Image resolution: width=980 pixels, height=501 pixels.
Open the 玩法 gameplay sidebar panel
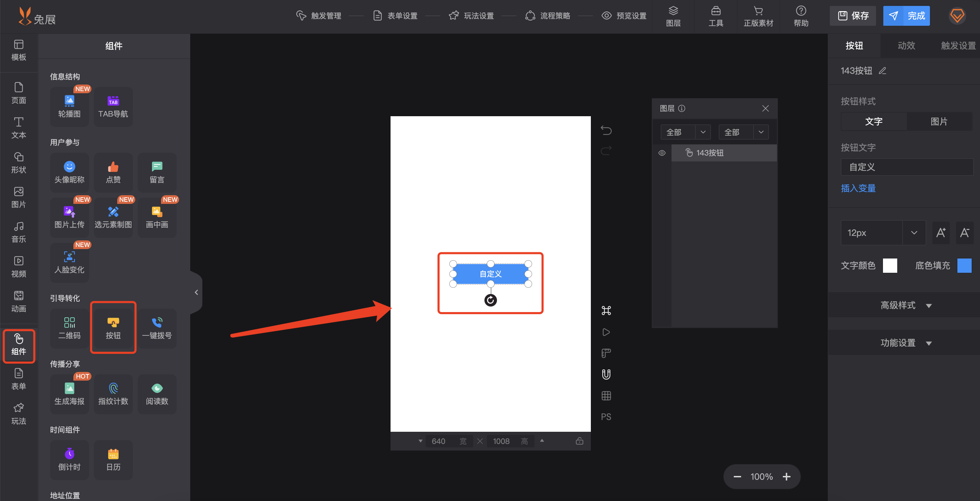click(19, 414)
